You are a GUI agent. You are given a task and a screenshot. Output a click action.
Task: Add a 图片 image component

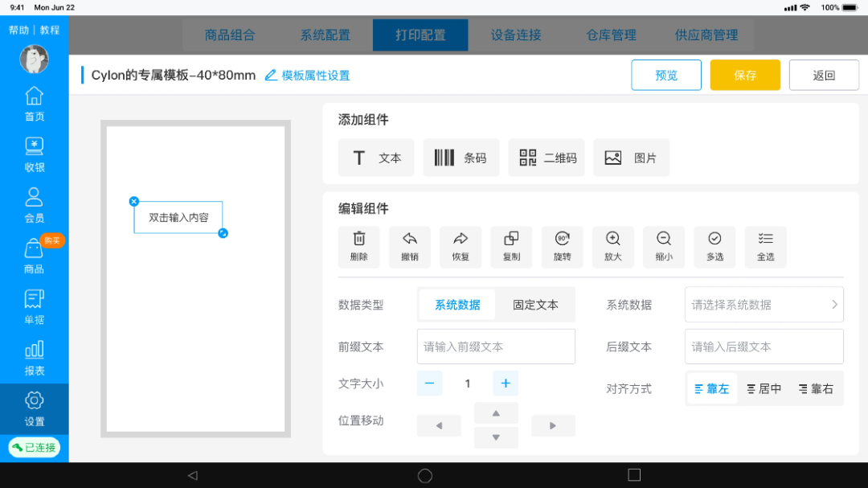pos(632,158)
